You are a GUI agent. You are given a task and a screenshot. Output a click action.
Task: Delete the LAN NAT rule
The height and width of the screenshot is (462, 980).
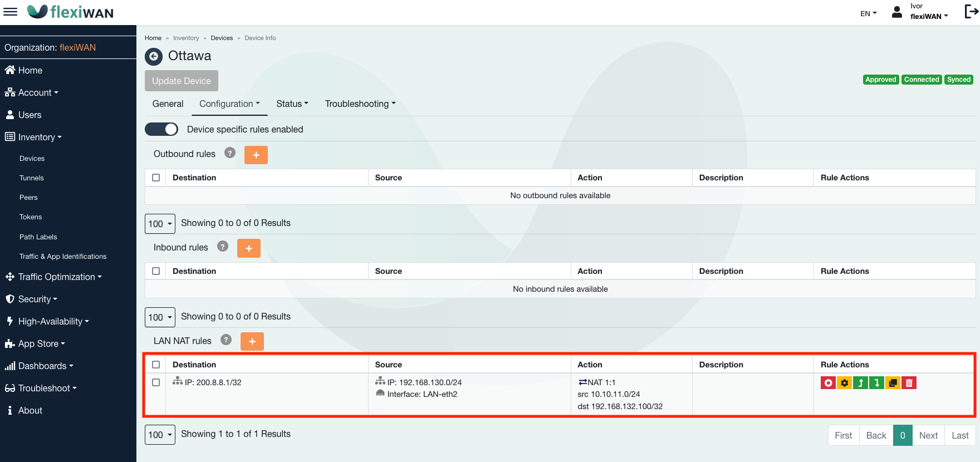[909, 383]
